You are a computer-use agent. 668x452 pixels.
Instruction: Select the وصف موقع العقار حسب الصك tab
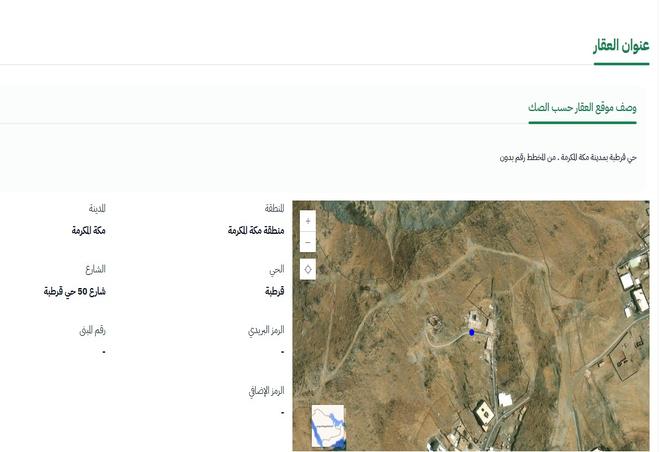(x=582, y=107)
